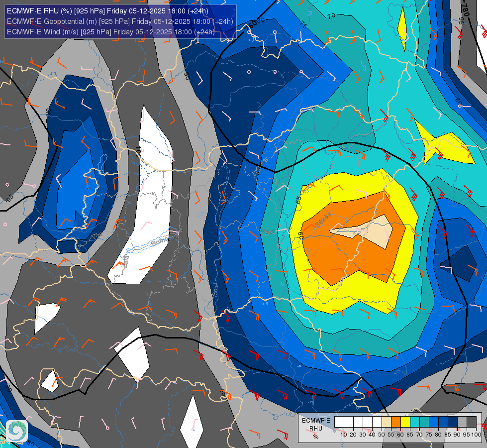Pick the dark gray 95-100% legend swatch
Viewport: 487px width, 448px height.
point(472,422)
